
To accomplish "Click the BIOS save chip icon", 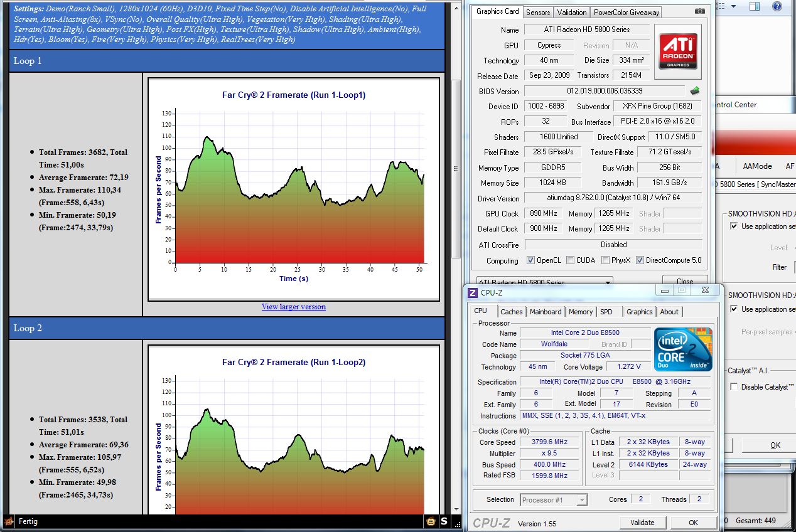I will pos(695,91).
